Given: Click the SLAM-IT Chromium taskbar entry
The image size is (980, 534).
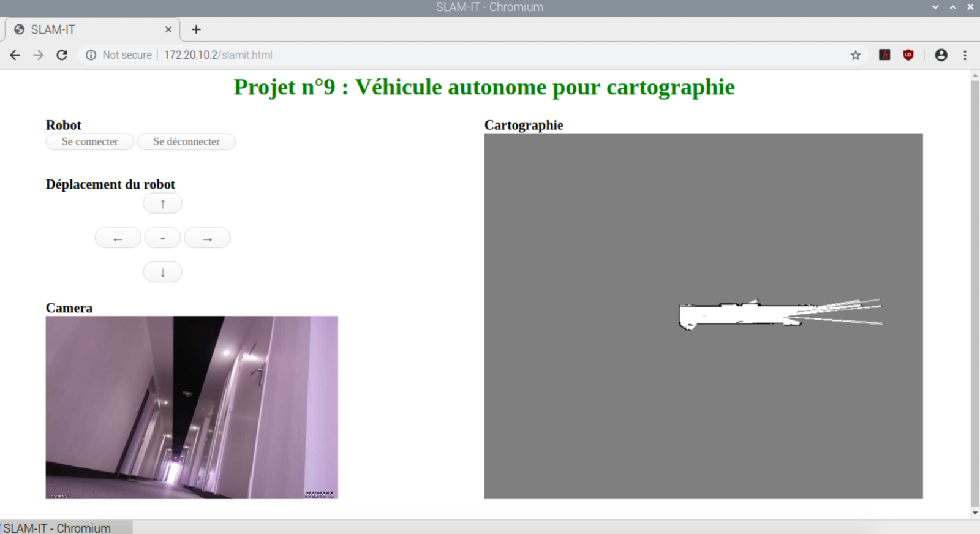Looking at the screenshot, I should click(61, 527).
